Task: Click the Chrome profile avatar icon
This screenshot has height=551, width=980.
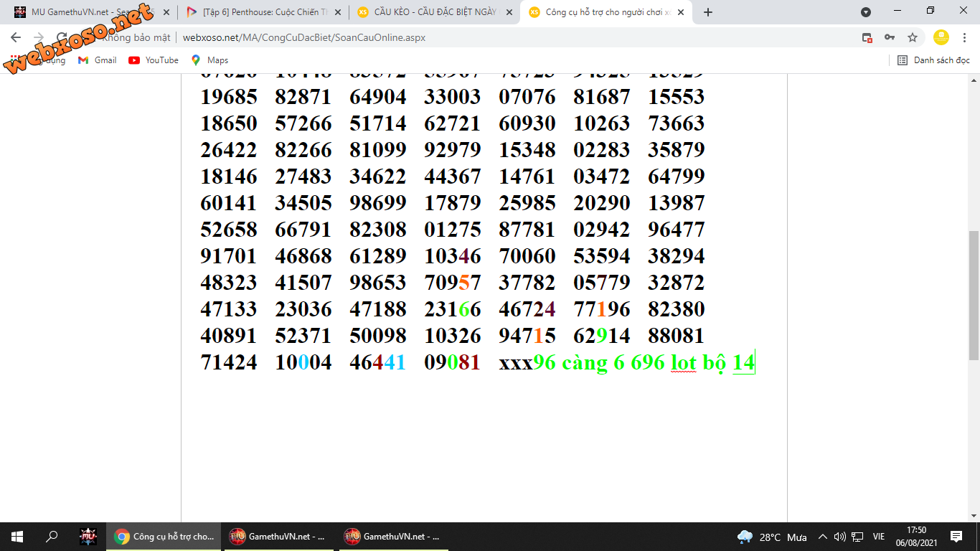Action: pos(941,37)
